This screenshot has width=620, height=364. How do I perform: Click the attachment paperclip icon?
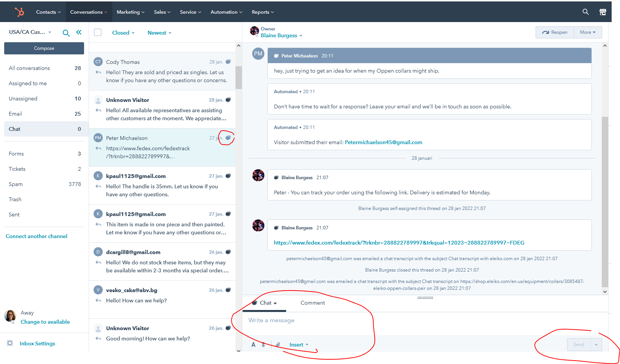click(278, 345)
